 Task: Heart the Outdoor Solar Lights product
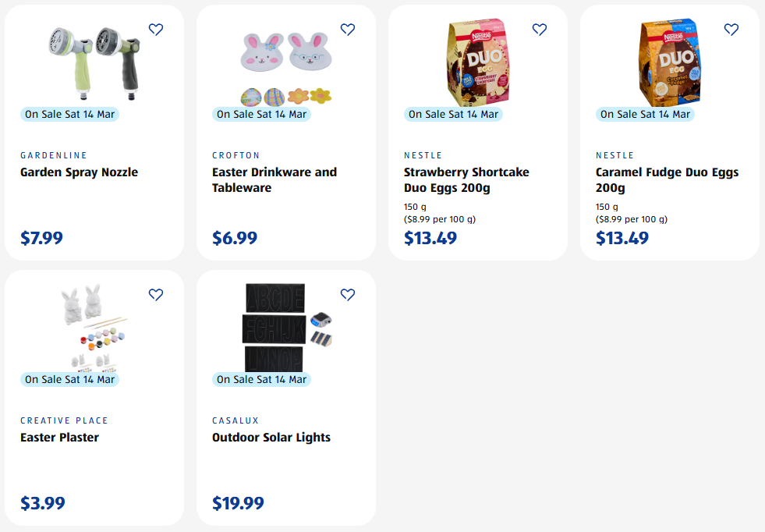click(348, 295)
